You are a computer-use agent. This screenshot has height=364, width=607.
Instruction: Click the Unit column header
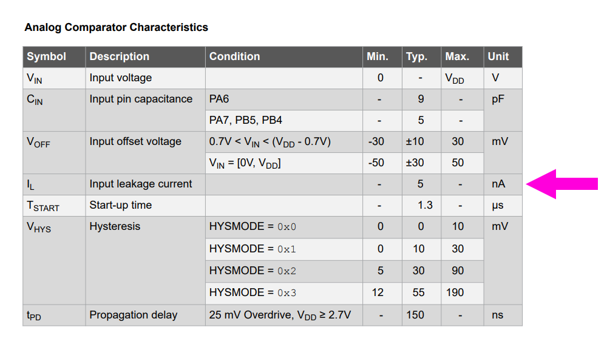(503, 57)
